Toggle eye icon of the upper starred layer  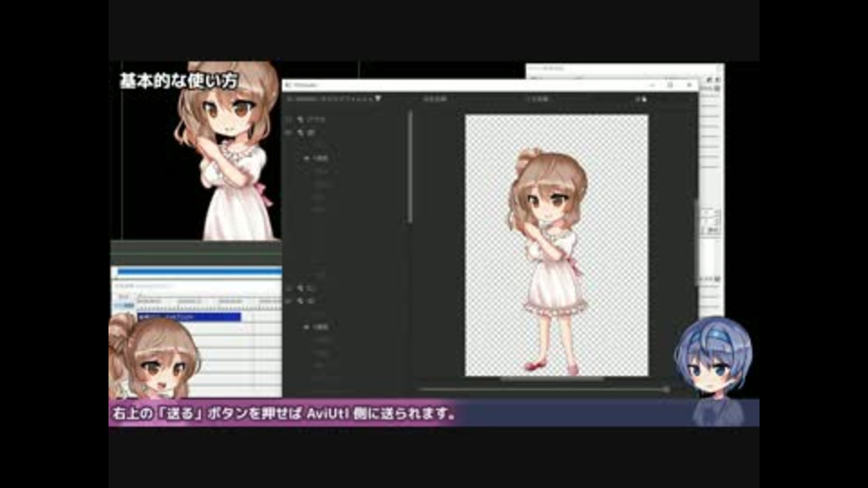click(x=307, y=158)
